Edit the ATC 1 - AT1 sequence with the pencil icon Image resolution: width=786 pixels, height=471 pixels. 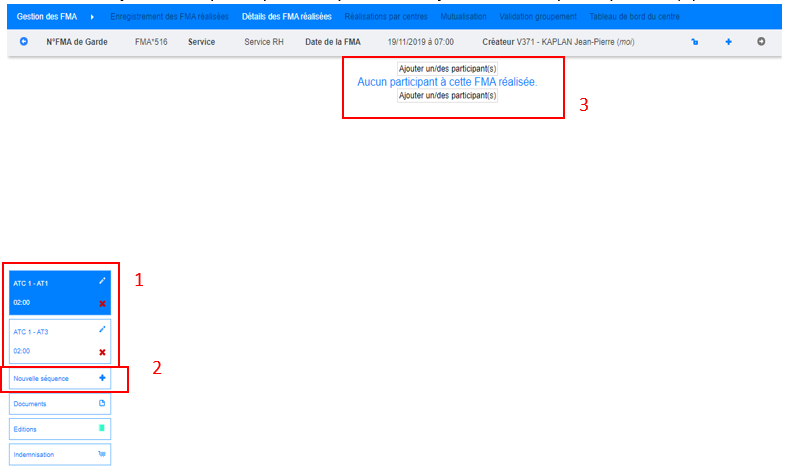tap(102, 282)
